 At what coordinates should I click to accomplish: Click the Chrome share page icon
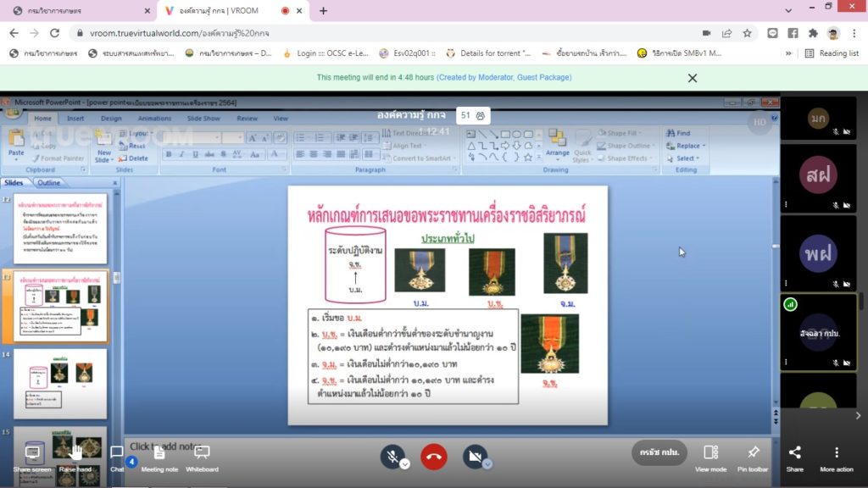pos(726,33)
